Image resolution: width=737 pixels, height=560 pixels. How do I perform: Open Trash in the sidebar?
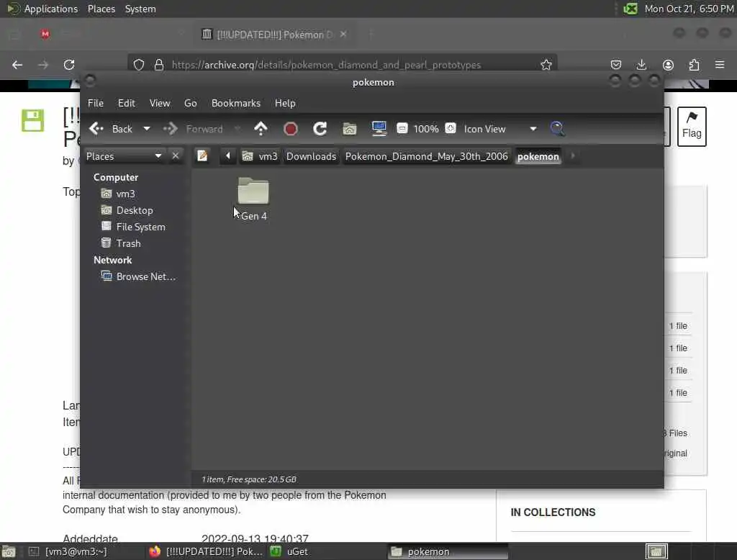[x=128, y=243]
